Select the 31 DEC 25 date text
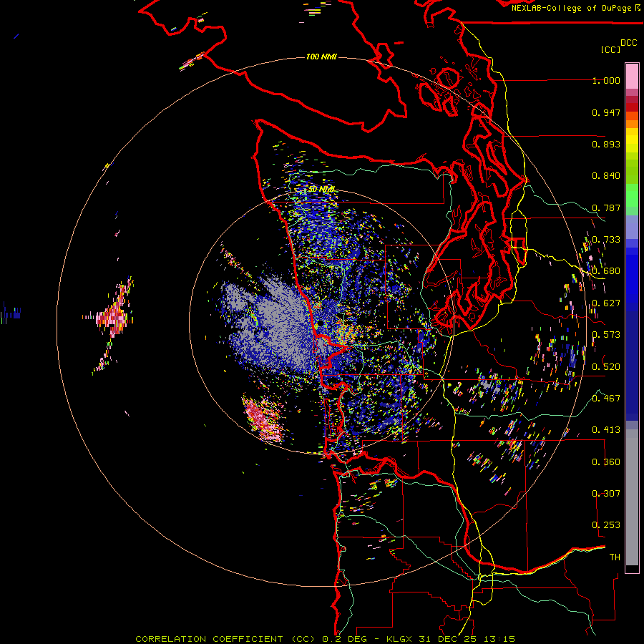644x644 pixels. point(449,639)
